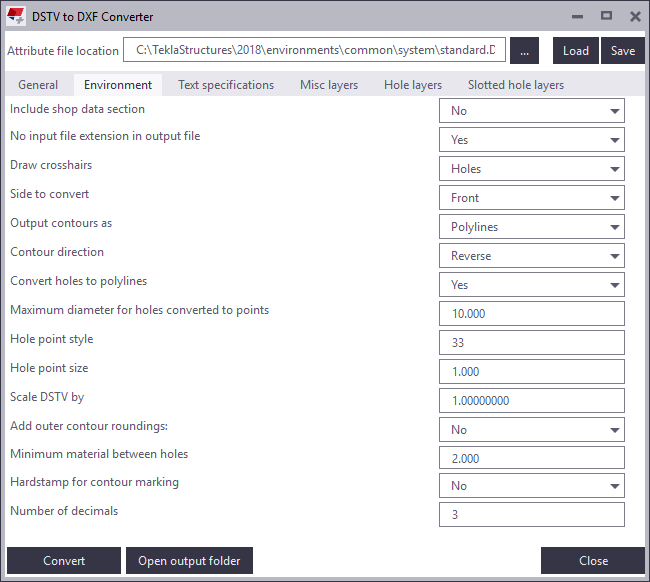Minimize the DSTV to DXF Converter window
The height and width of the screenshot is (582, 650).
coord(577,17)
